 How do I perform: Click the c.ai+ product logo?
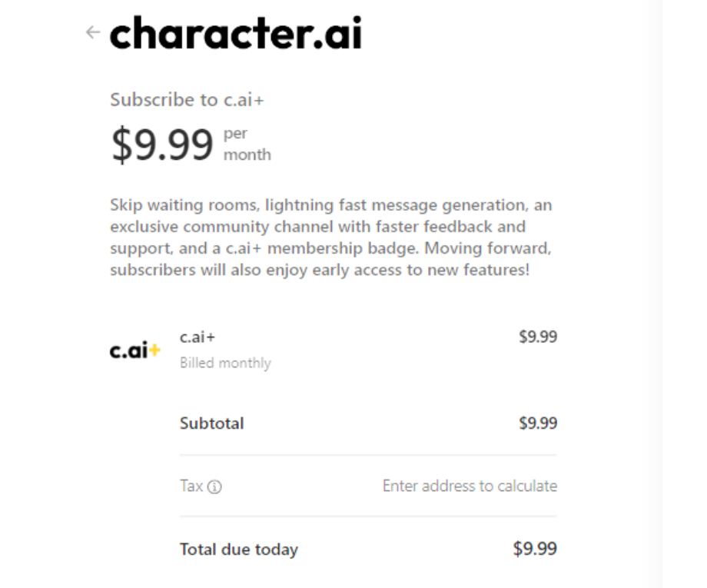coord(135,350)
